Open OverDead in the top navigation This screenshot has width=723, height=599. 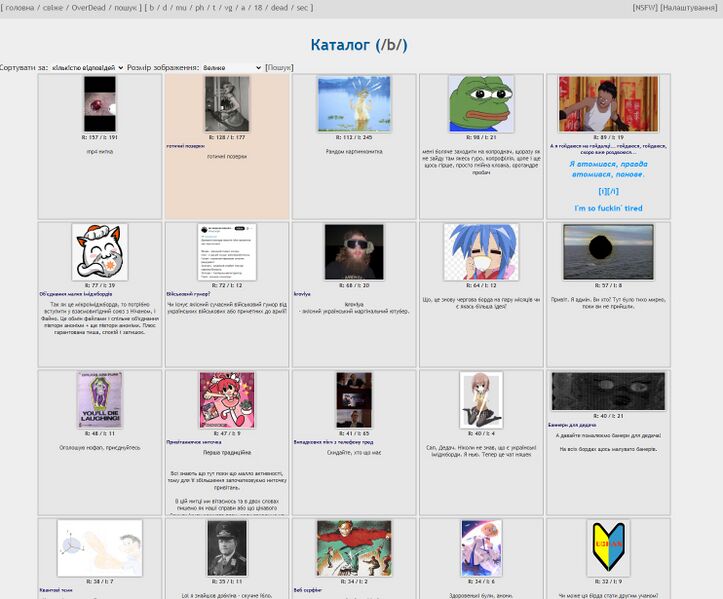coord(88,8)
